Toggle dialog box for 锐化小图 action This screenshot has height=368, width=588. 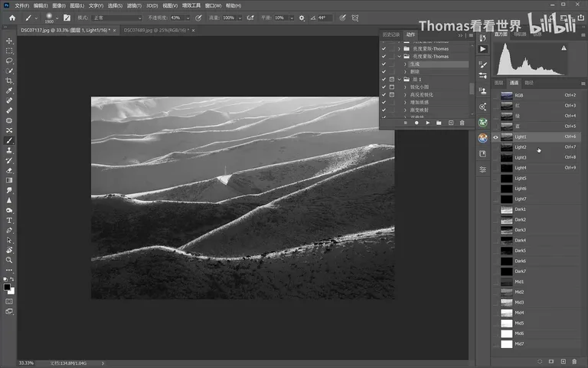point(392,87)
